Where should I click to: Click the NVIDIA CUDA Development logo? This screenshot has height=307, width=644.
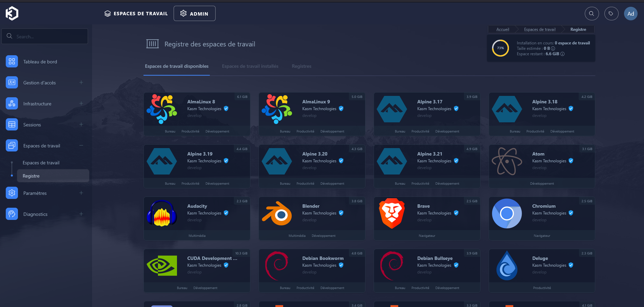click(x=162, y=266)
